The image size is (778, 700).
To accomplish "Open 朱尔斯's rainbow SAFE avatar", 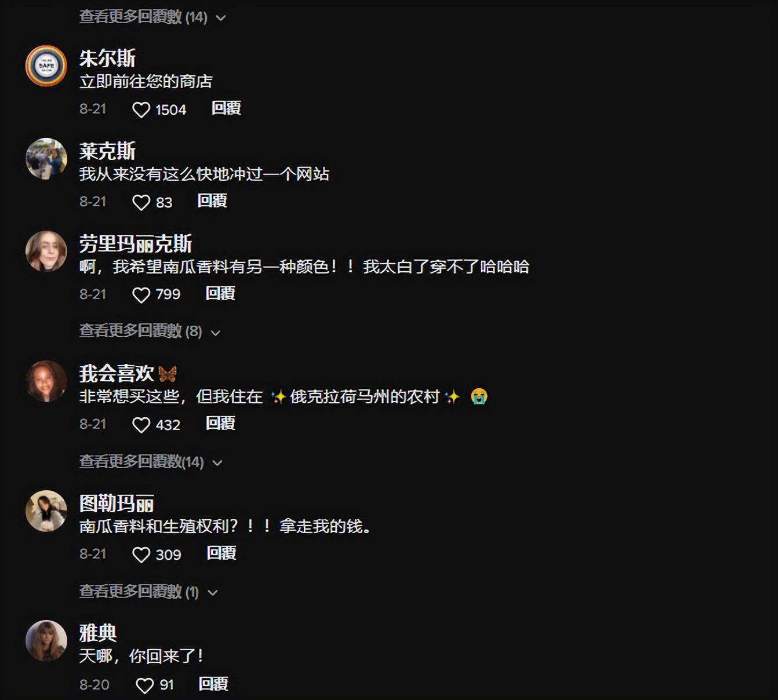I will click(x=46, y=65).
